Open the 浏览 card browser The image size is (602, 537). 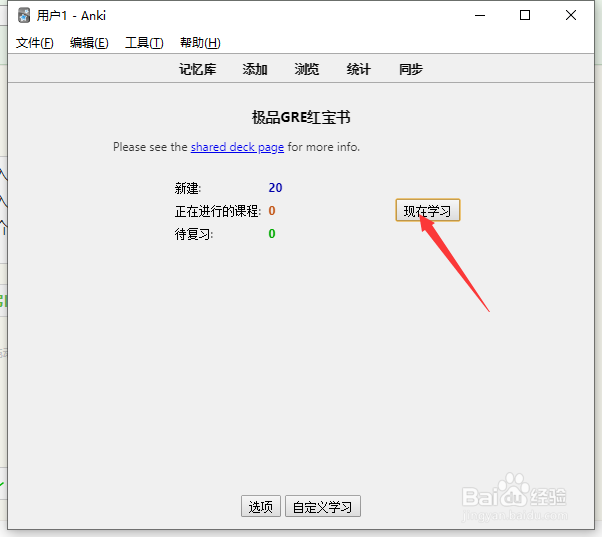click(x=307, y=69)
